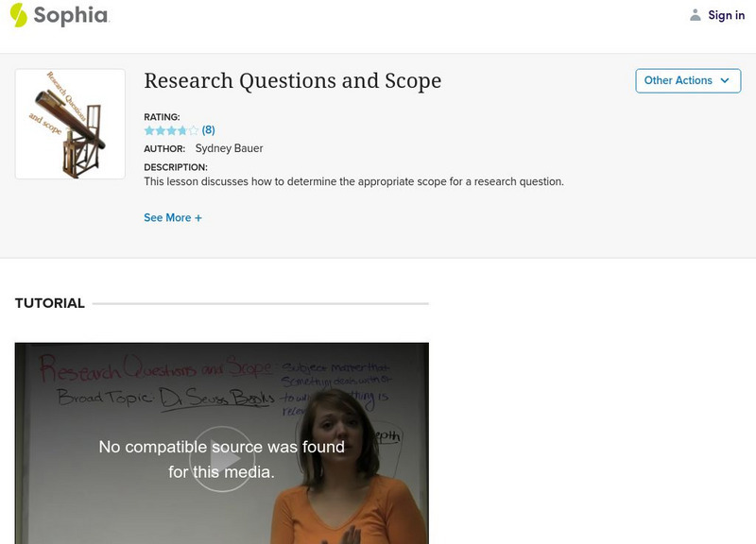Viewport: 756px width, 544px height.
Task: Expand the Other Actions dropdown
Action: [x=687, y=80]
